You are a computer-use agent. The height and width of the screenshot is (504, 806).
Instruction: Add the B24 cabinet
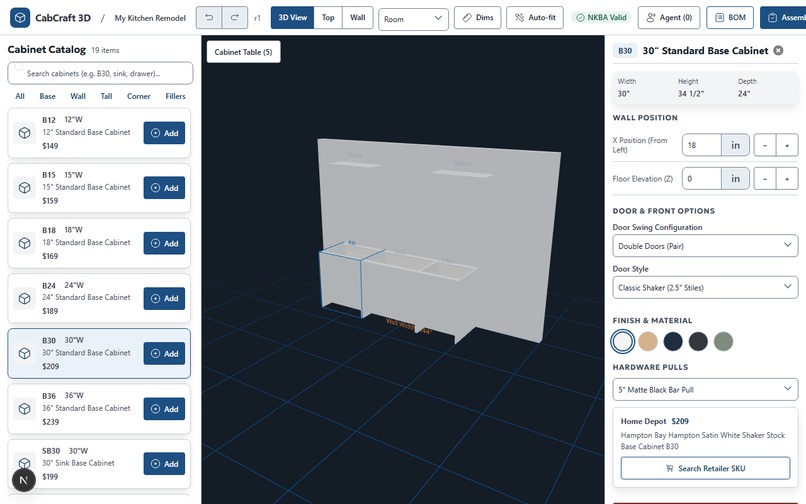pyautogui.click(x=164, y=298)
